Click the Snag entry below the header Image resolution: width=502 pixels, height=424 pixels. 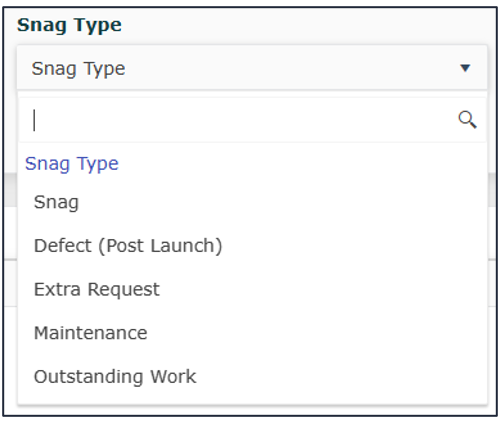[x=252, y=202]
